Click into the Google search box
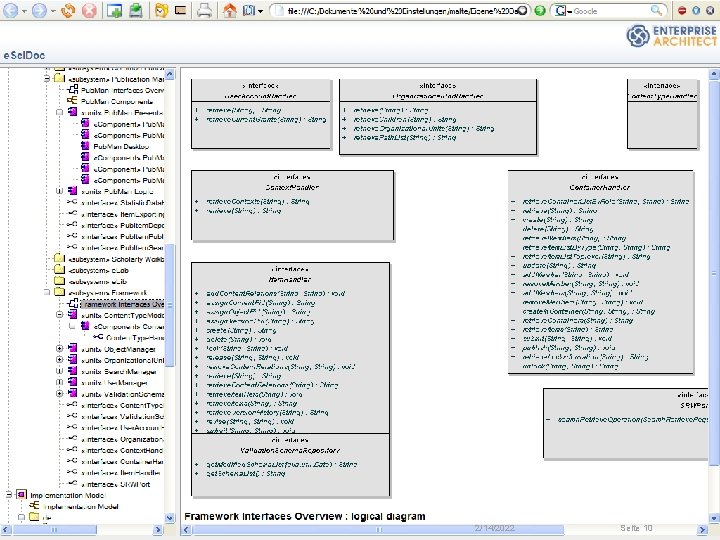Viewport: 720px width, 540px height. 609,11
